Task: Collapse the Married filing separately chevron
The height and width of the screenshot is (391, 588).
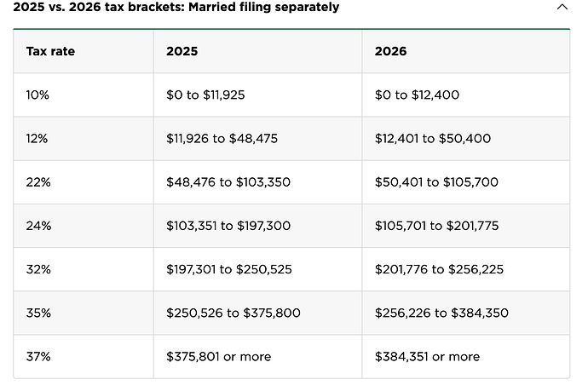Action: (x=562, y=7)
